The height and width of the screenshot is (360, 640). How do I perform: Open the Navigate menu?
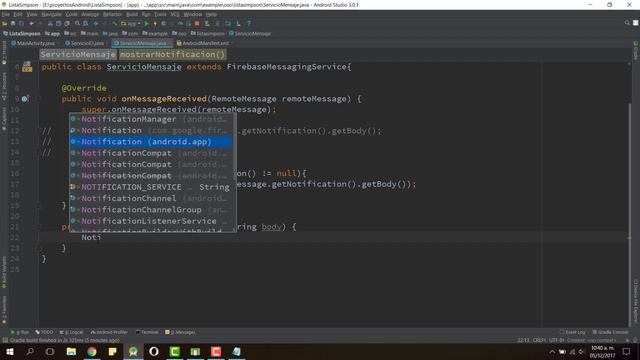click(51, 14)
